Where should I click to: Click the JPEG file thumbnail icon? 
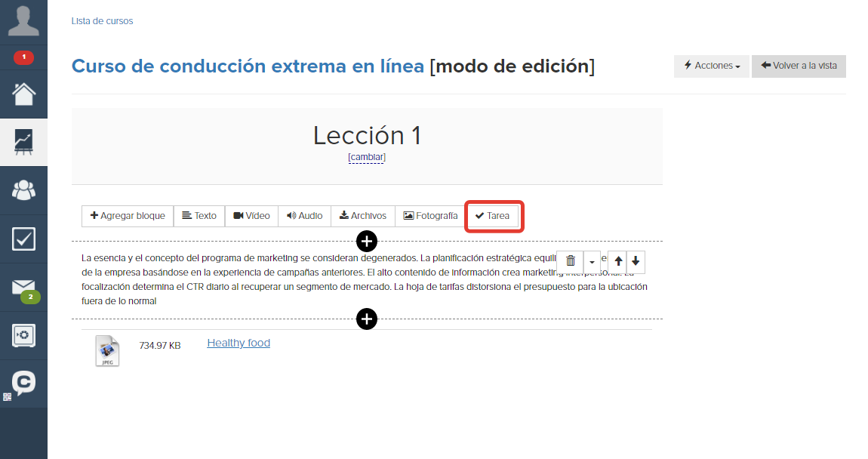pyautogui.click(x=107, y=351)
